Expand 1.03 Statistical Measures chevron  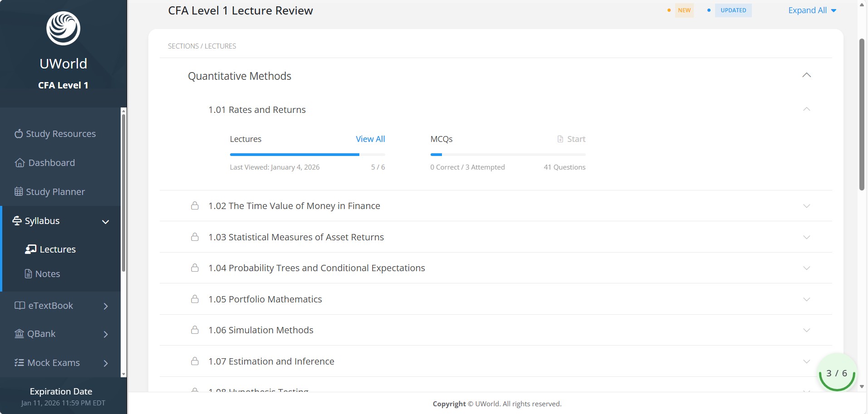[x=806, y=237]
